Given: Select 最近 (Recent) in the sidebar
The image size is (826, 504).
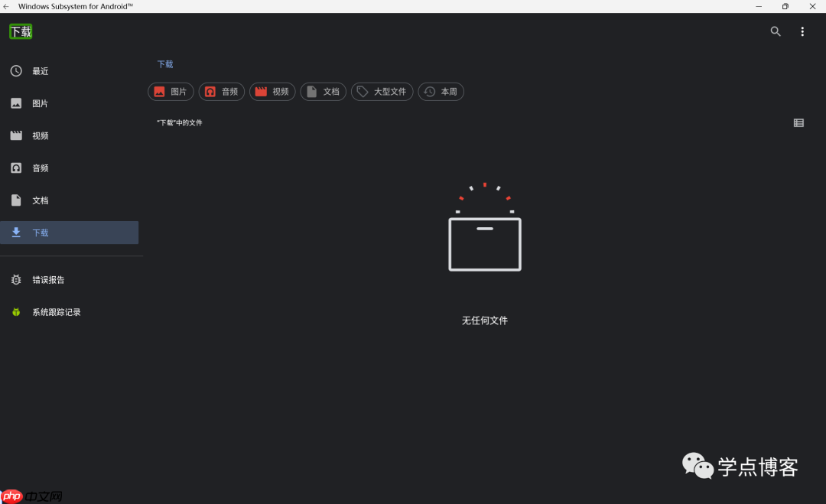Looking at the screenshot, I should coord(38,70).
